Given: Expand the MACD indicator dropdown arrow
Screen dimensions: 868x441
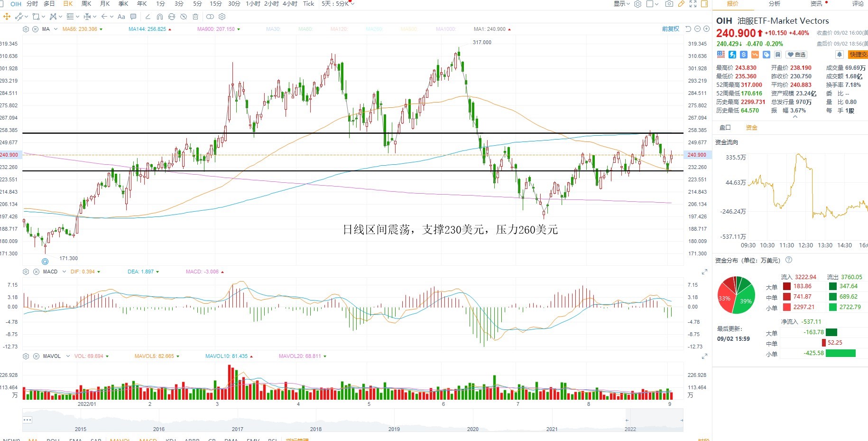Looking at the screenshot, I should click(x=64, y=272).
